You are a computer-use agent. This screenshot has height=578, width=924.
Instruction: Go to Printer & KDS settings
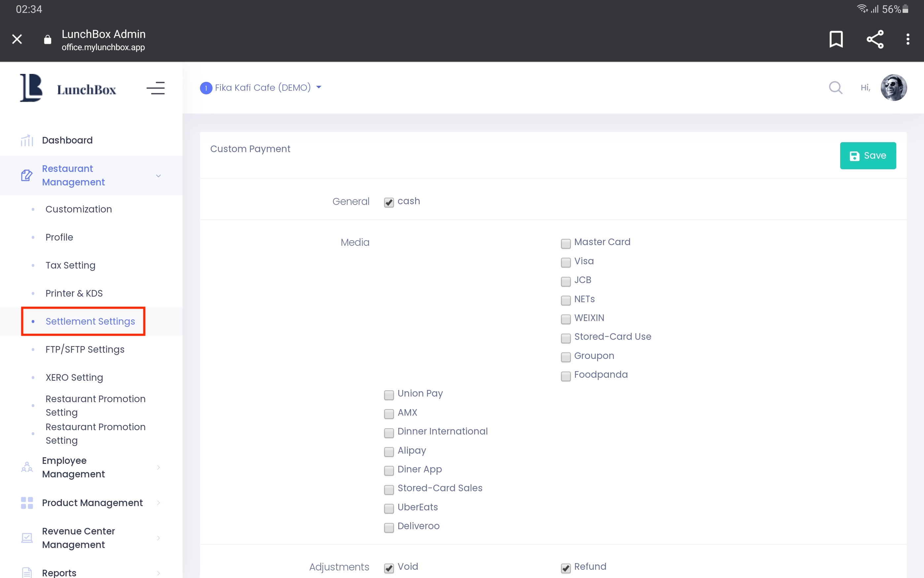click(x=74, y=293)
